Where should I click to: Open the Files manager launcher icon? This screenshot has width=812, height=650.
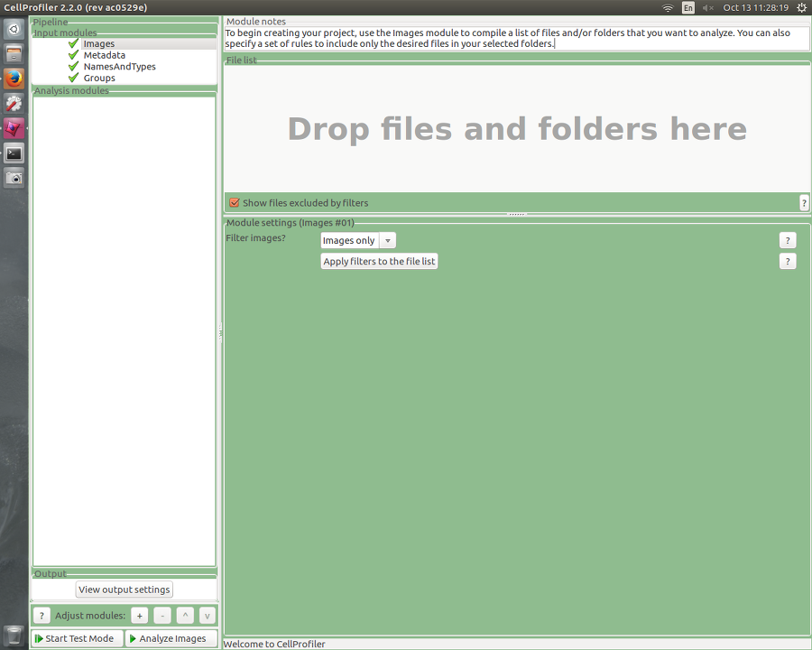tap(14, 53)
